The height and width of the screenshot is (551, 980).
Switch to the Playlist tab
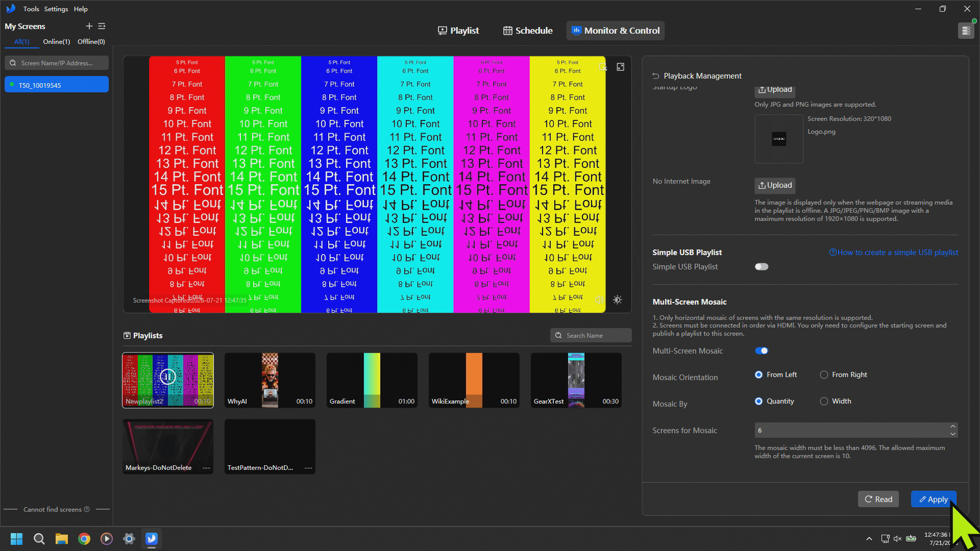point(458,31)
